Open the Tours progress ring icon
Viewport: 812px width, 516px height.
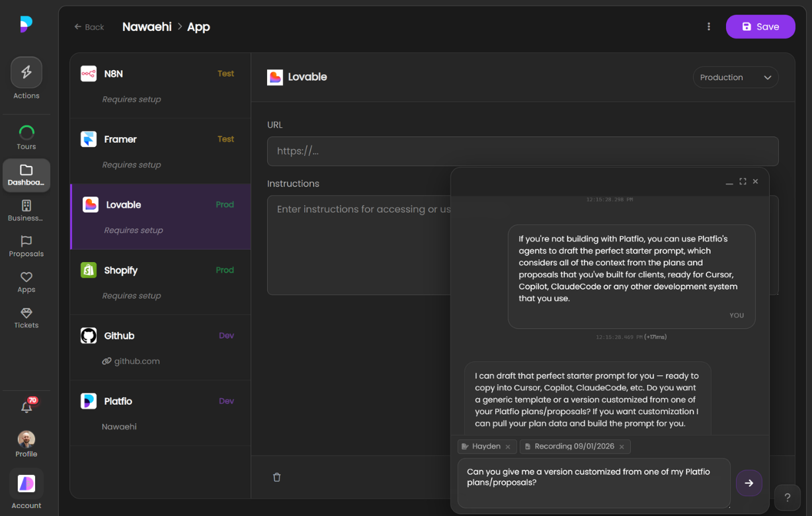[26, 132]
